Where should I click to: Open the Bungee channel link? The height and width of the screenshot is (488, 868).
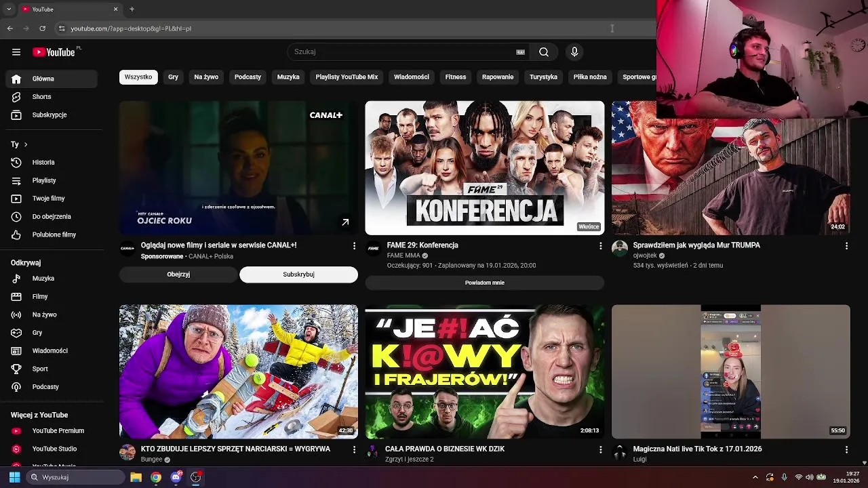tap(151, 460)
